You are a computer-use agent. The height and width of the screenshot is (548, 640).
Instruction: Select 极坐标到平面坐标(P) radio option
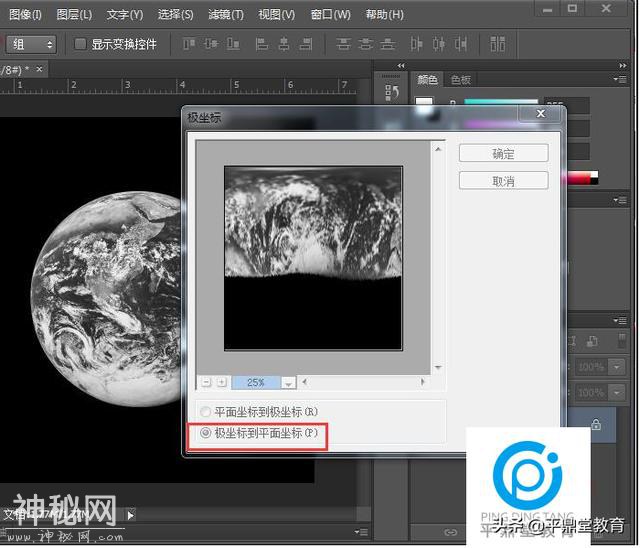click(259, 433)
